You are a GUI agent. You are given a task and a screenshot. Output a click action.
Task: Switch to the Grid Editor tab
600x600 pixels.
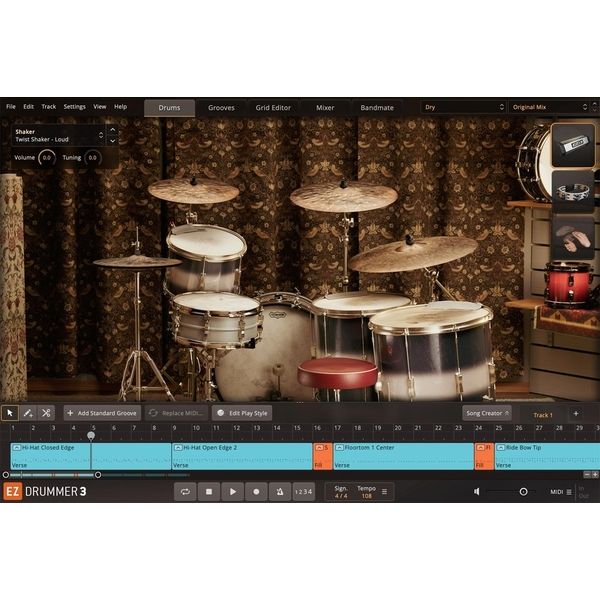(x=273, y=108)
